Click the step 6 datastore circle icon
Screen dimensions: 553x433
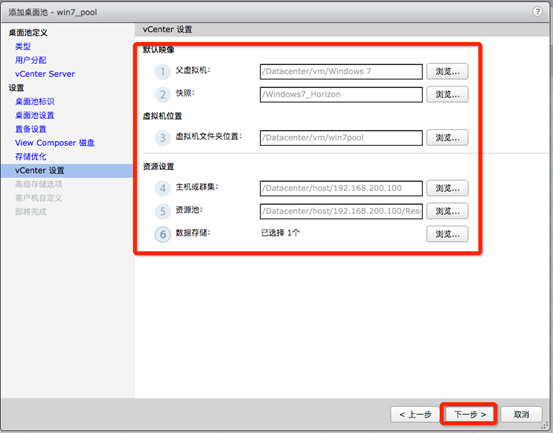tap(163, 234)
